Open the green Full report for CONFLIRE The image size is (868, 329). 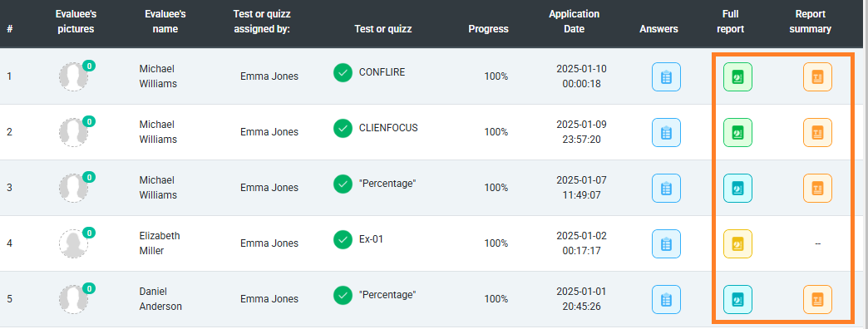737,77
